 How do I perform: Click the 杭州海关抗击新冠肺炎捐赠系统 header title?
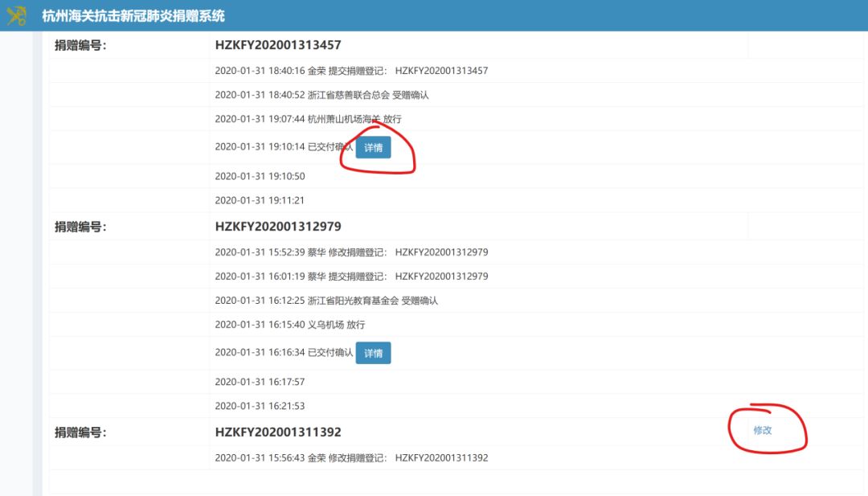point(133,16)
